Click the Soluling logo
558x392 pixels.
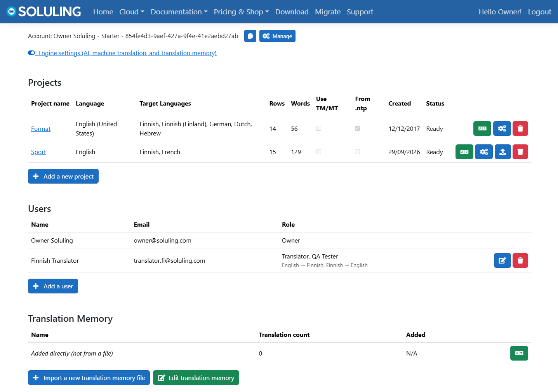(44, 12)
